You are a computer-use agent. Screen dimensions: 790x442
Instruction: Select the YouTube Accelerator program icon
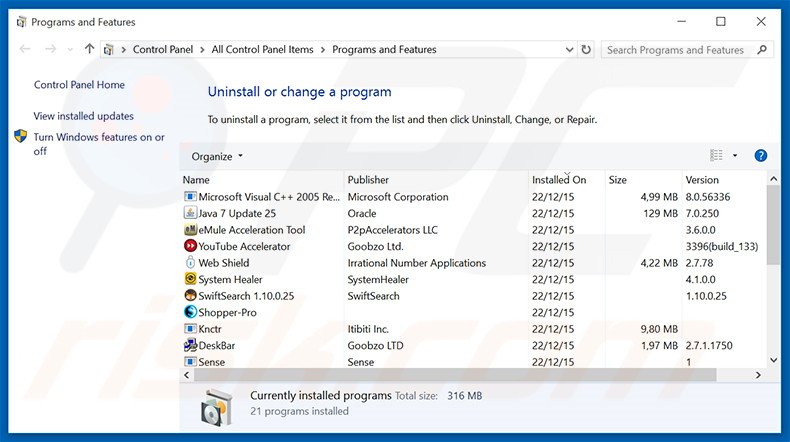[x=191, y=247]
